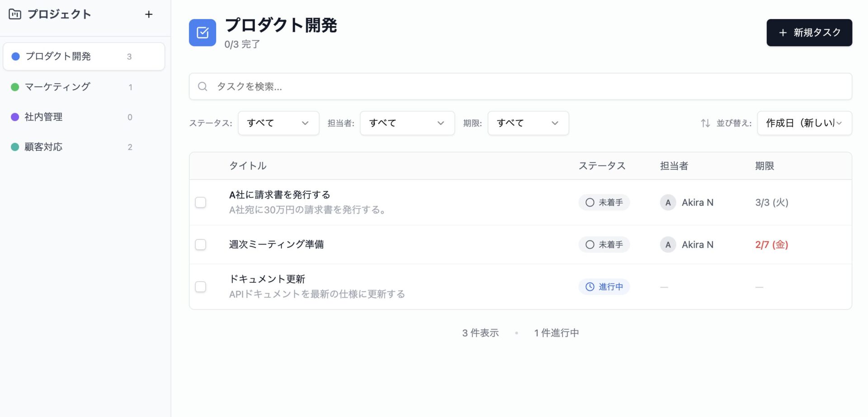This screenshot has height=417, width=868.
Task: Switch to 顧客対応 project
Action: (x=43, y=147)
